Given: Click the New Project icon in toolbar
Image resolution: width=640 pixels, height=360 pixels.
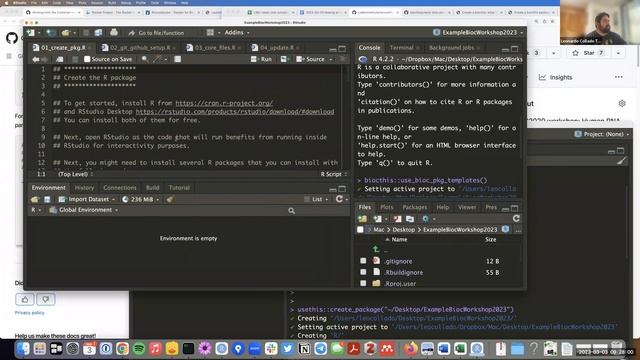Looking at the screenshot, I should [51, 32].
